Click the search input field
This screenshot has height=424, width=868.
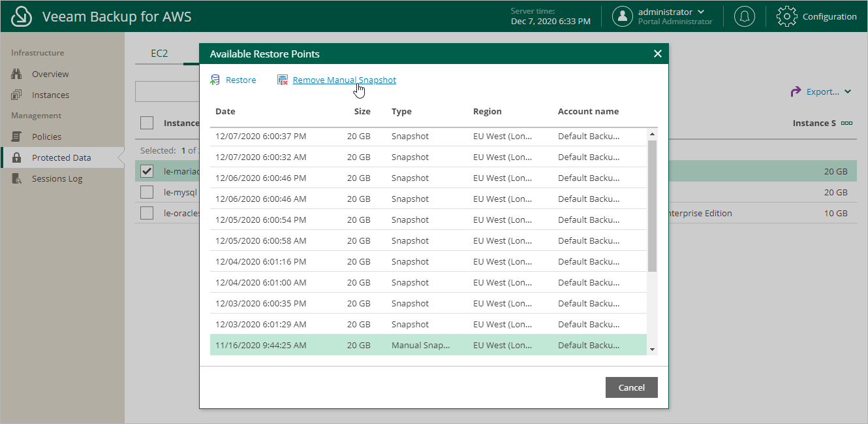(167, 92)
